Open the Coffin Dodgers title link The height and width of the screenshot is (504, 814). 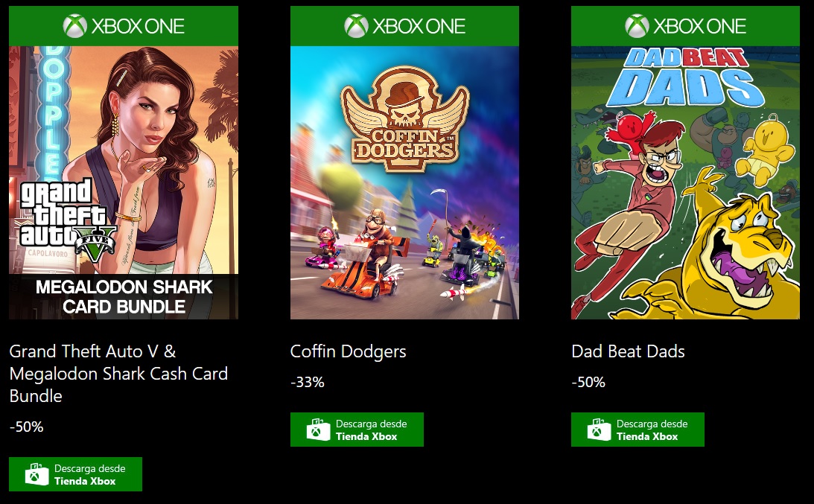(348, 351)
